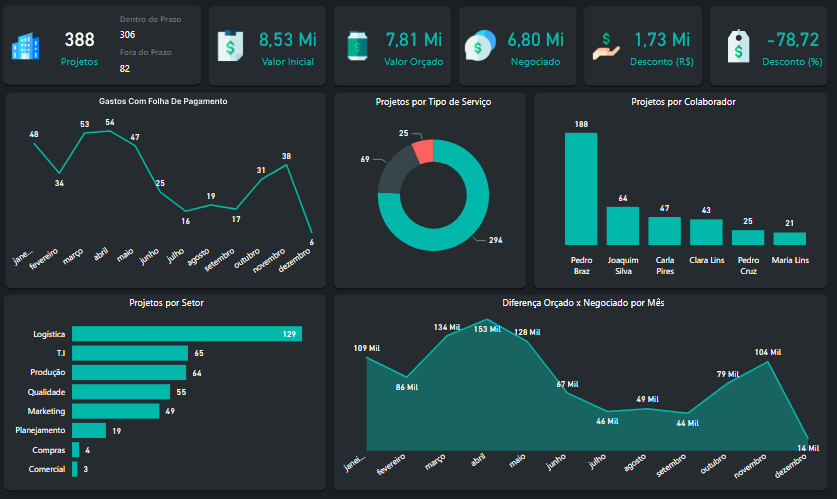Click the Joaquim Silva bar in Projetos por Colaborador

coord(623,226)
